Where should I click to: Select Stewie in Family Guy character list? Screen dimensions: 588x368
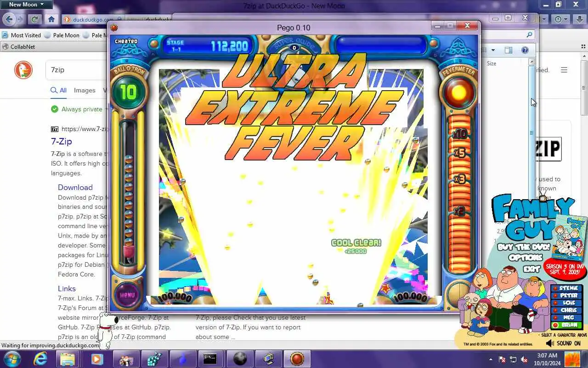[x=567, y=288]
